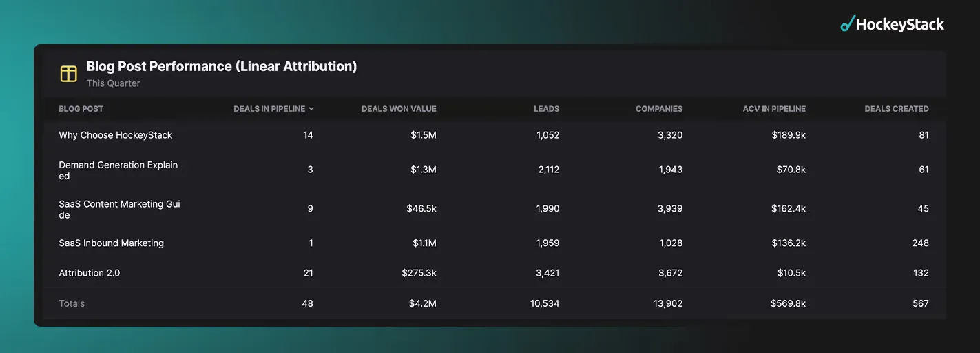Click the $189.9k ACV cell

pos(789,135)
